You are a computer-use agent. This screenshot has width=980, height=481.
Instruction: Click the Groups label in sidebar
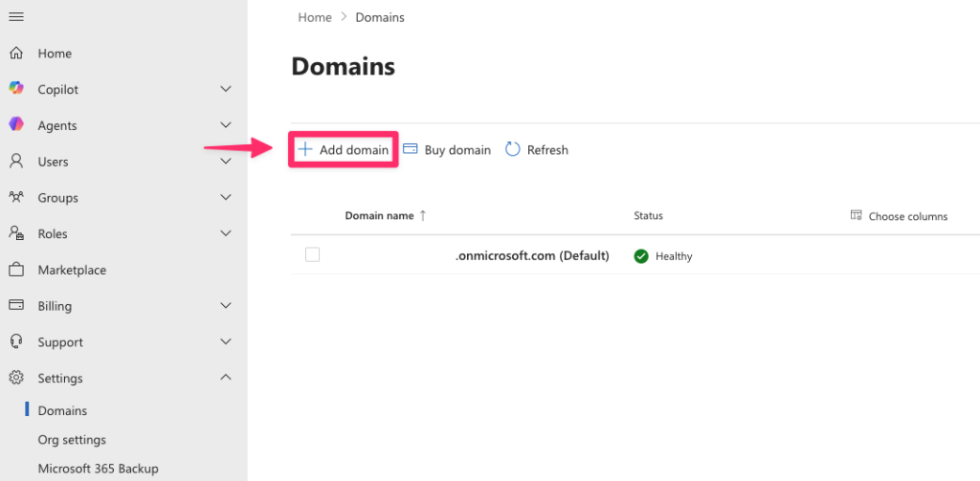pyautogui.click(x=58, y=198)
